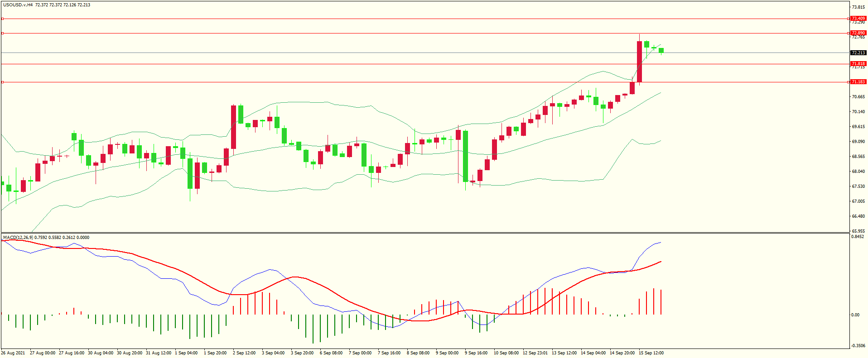Select the tall red candle peaking near 72.890
The width and height of the screenshot is (868, 358).
tap(640, 62)
